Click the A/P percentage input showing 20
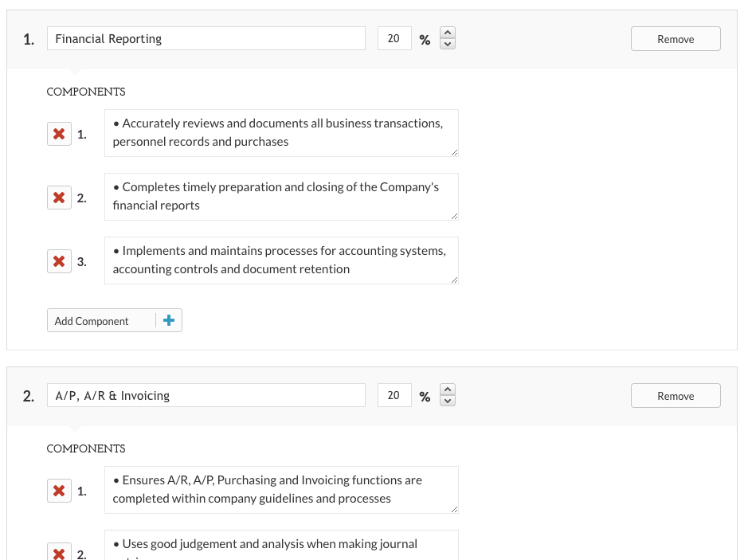The image size is (748, 560). tap(394, 394)
